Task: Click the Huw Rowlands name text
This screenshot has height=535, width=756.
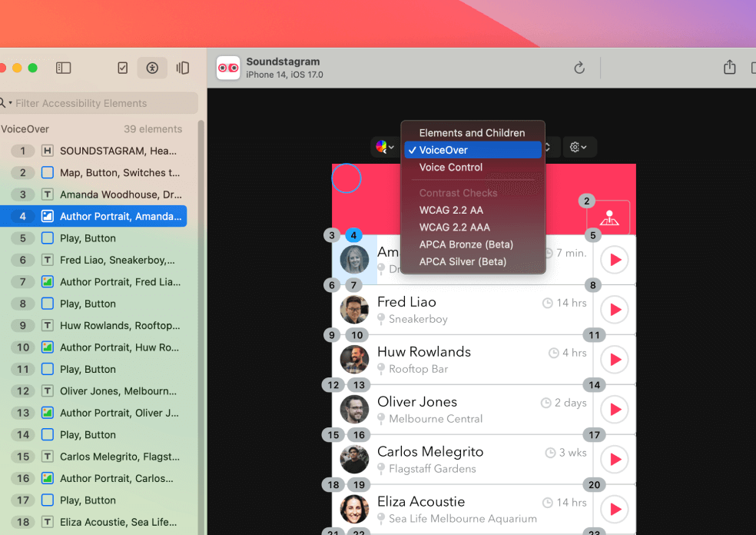Action: [424, 352]
